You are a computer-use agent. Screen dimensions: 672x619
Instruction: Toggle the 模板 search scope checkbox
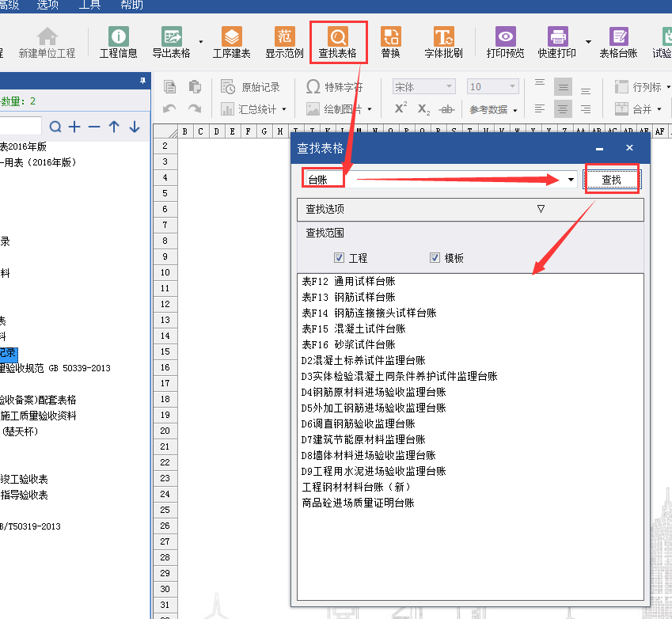point(435,258)
